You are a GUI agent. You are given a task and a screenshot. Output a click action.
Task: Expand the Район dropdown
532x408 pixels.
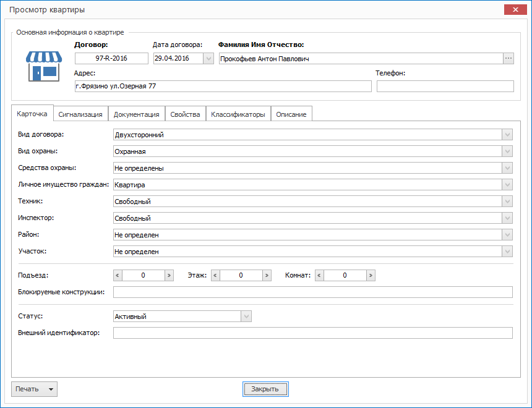click(x=507, y=235)
